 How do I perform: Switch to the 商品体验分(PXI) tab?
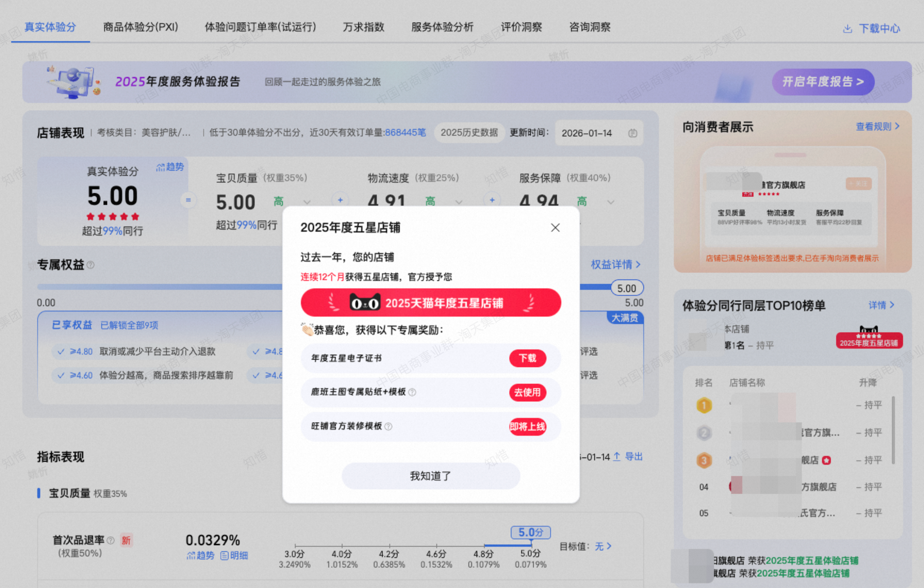pyautogui.click(x=140, y=27)
